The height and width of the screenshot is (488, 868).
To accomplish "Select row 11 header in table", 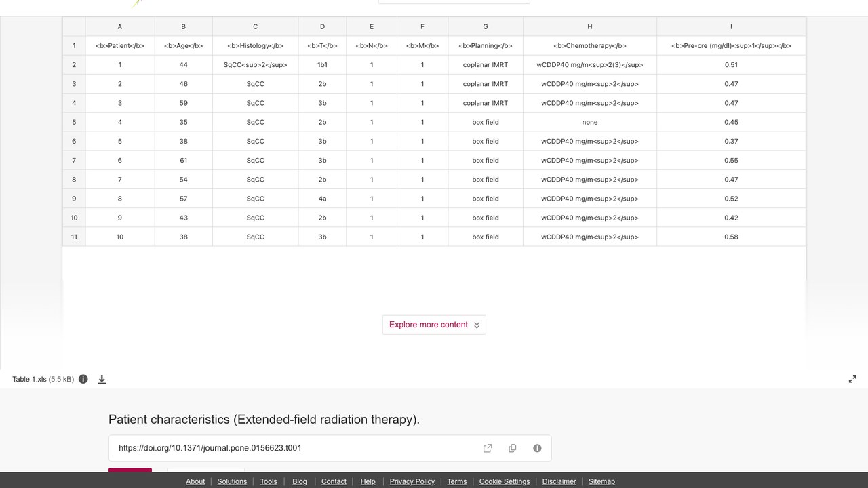I will point(74,237).
